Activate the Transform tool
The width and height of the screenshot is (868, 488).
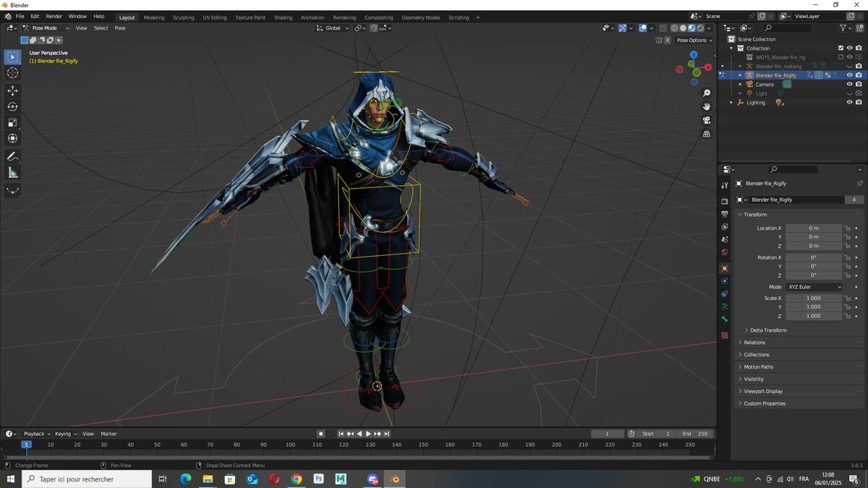coord(12,138)
